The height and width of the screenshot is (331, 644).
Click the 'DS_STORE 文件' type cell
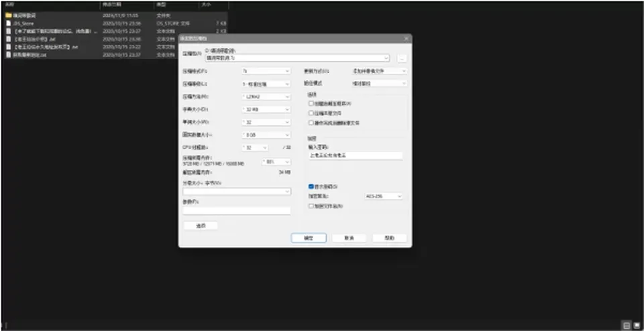pos(173,23)
